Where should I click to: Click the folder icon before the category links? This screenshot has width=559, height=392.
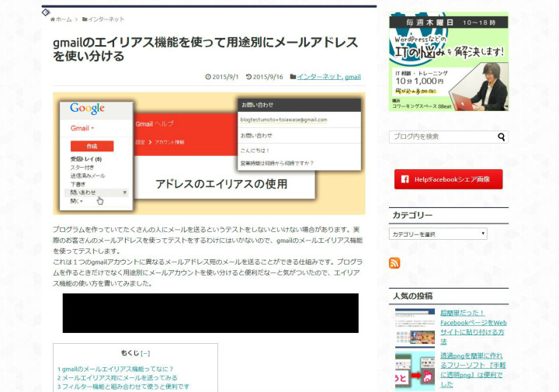[293, 77]
